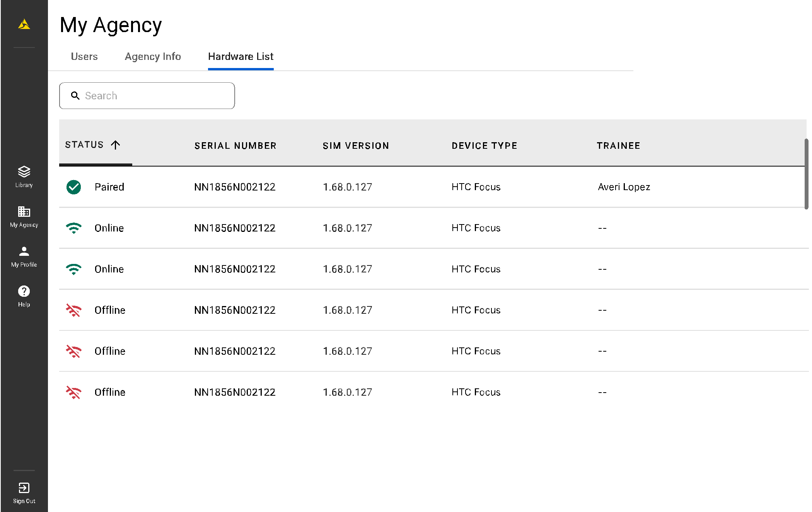Viewport: 812px width, 512px height.
Task: Click the red Offline wifi icon
Action: click(73, 310)
